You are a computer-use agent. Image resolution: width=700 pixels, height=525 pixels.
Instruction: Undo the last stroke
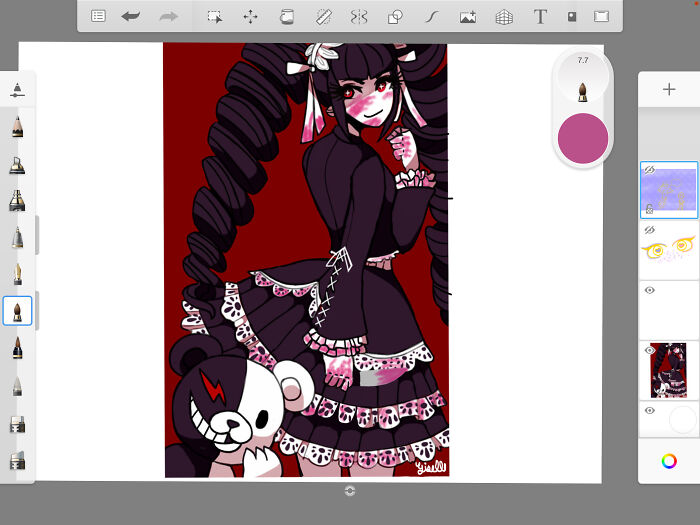coord(130,16)
